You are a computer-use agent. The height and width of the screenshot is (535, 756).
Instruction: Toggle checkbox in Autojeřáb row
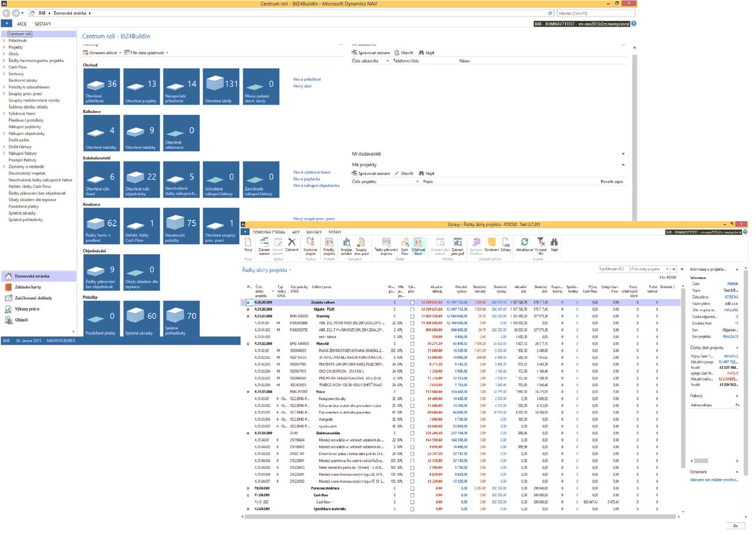coord(413,419)
